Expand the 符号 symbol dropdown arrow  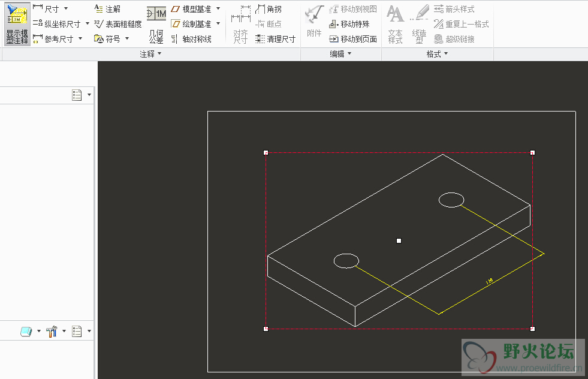(x=127, y=39)
